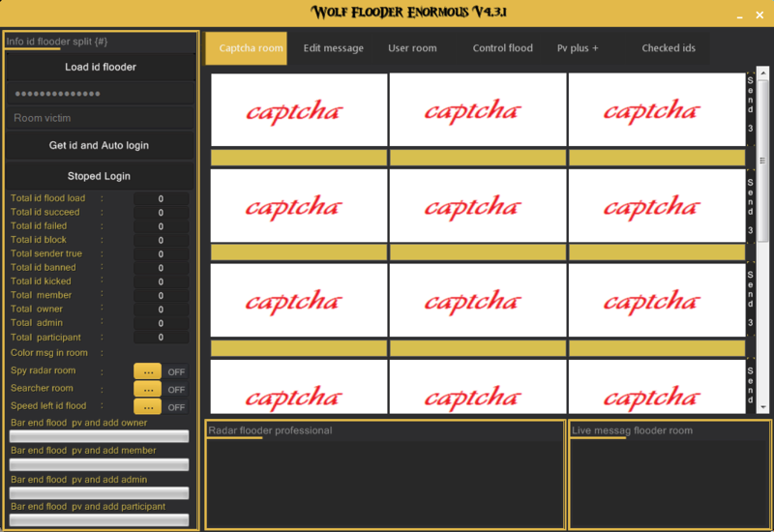
Task: Open the Checked ids tab
Action: click(x=669, y=48)
